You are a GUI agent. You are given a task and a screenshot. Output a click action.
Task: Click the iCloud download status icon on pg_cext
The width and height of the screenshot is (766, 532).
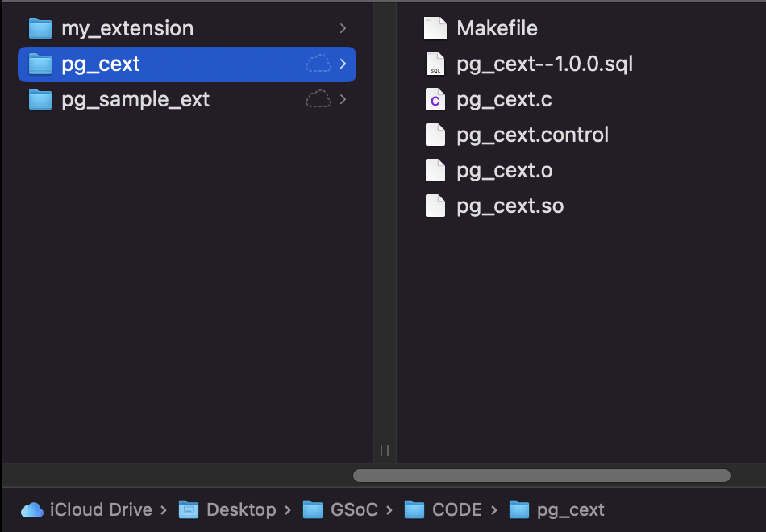click(x=318, y=64)
